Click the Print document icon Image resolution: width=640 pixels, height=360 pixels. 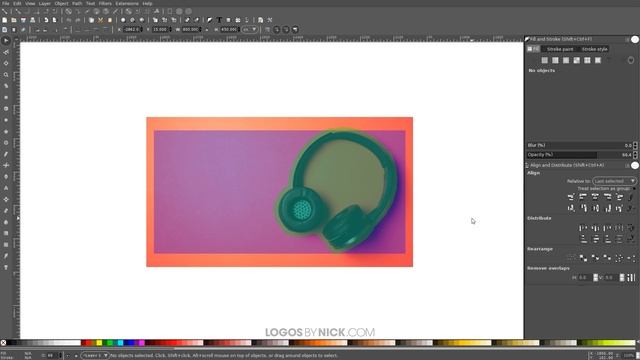(x=33, y=20)
